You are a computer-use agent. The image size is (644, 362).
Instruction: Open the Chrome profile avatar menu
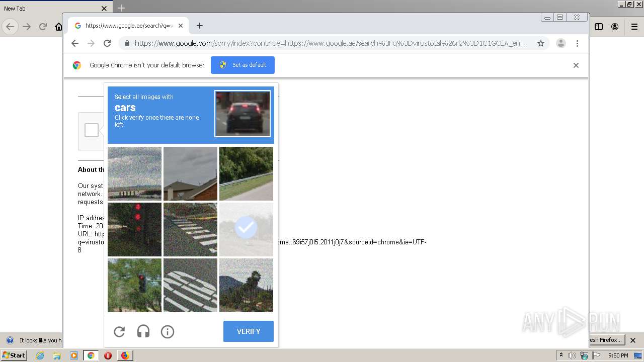point(561,43)
